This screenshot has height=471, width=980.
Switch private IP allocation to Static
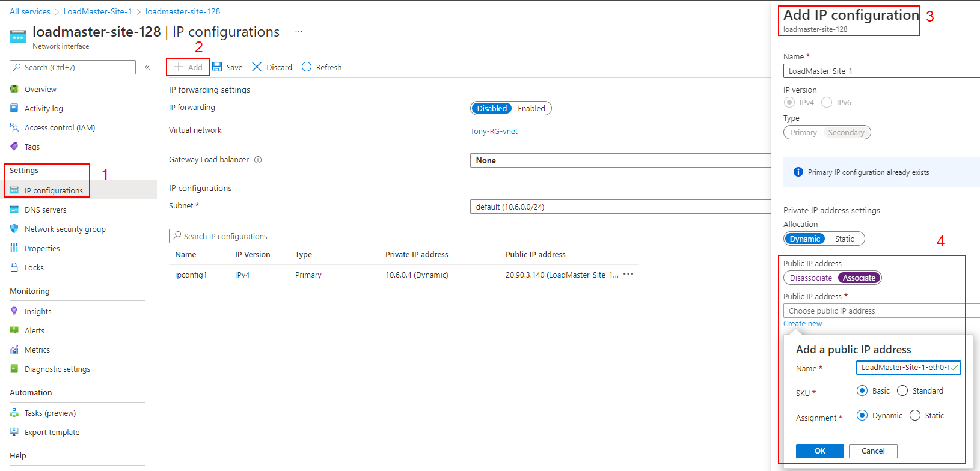tap(844, 239)
